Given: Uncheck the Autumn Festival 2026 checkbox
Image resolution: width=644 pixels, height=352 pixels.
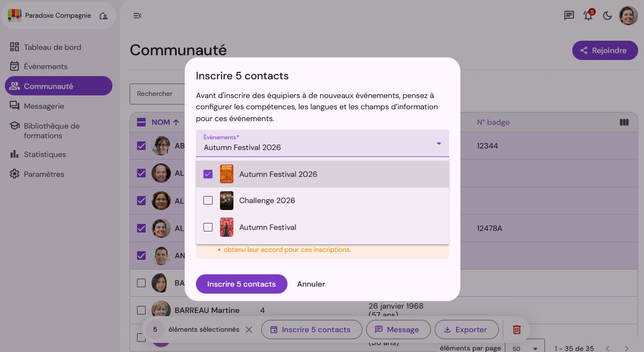Looking at the screenshot, I should (208, 174).
